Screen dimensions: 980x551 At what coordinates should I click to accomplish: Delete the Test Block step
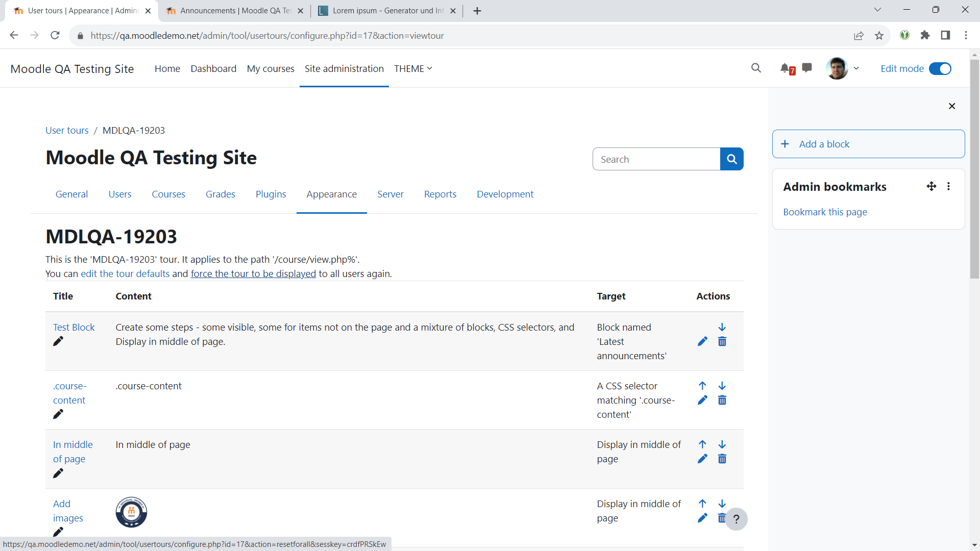(722, 341)
